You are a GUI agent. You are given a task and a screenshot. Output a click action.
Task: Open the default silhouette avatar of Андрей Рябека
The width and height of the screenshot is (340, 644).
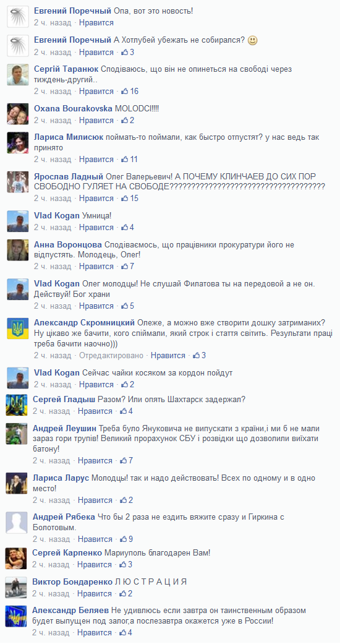(17, 523)
